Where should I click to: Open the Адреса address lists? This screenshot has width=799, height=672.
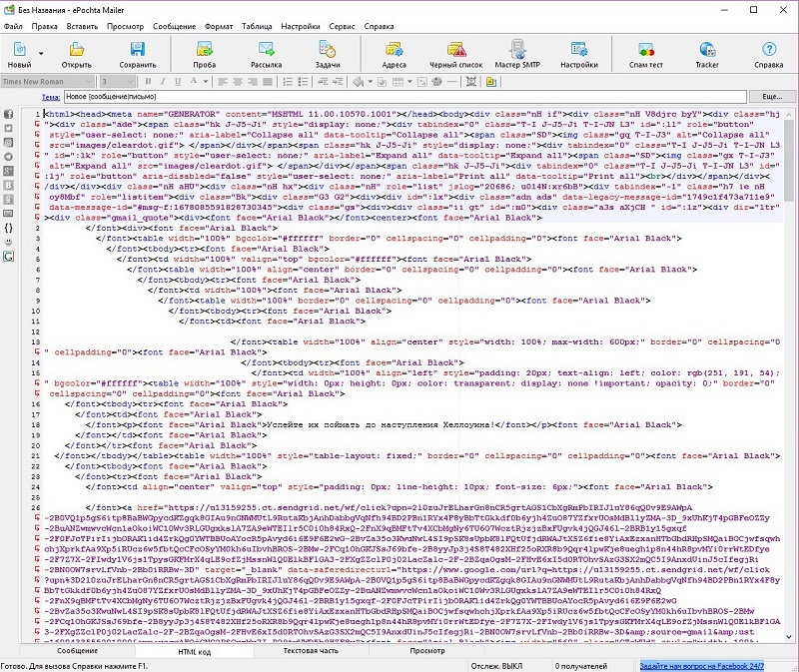(x=394, y=55)
